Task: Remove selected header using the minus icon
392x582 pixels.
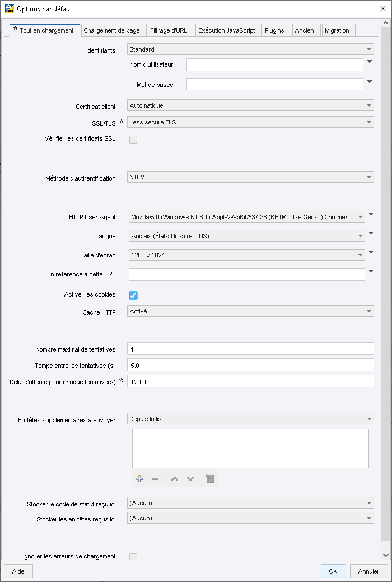Action: click(x=155, y=478)
